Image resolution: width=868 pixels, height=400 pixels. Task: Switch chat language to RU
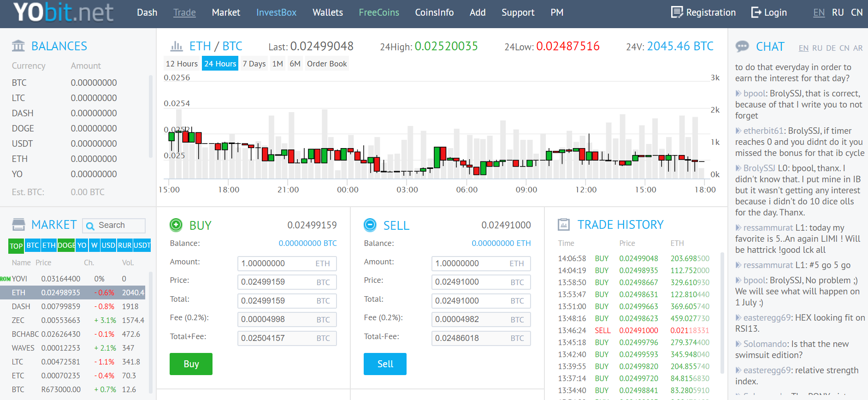coord(817,48)
